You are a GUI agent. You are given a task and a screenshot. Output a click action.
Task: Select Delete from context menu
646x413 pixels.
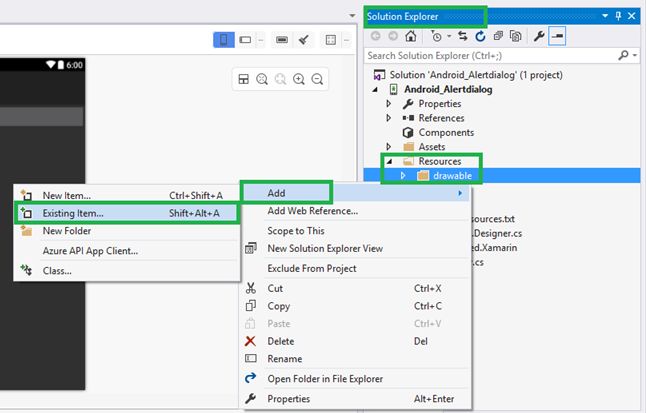pyautogui.click(x=356, y=341)
